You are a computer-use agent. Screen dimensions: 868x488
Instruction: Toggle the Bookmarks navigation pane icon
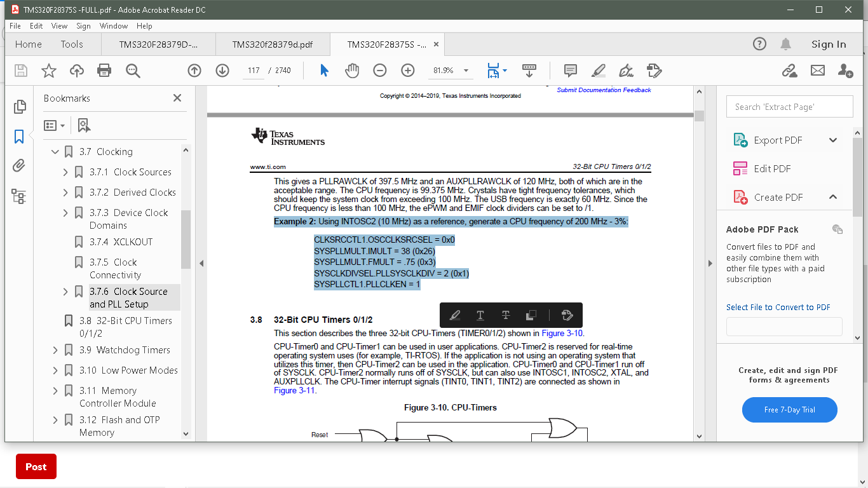pos(19,137)
